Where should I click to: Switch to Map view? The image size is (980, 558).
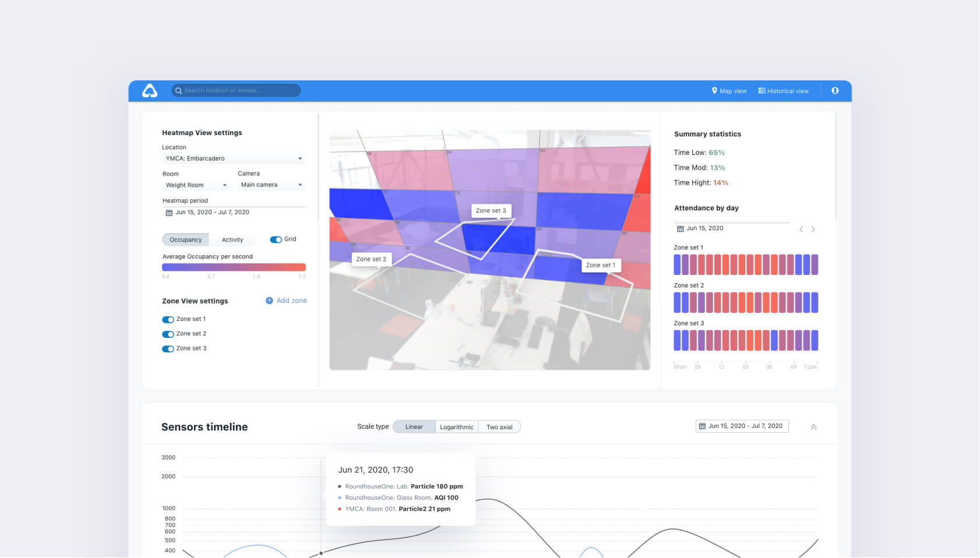click(729, 91)
